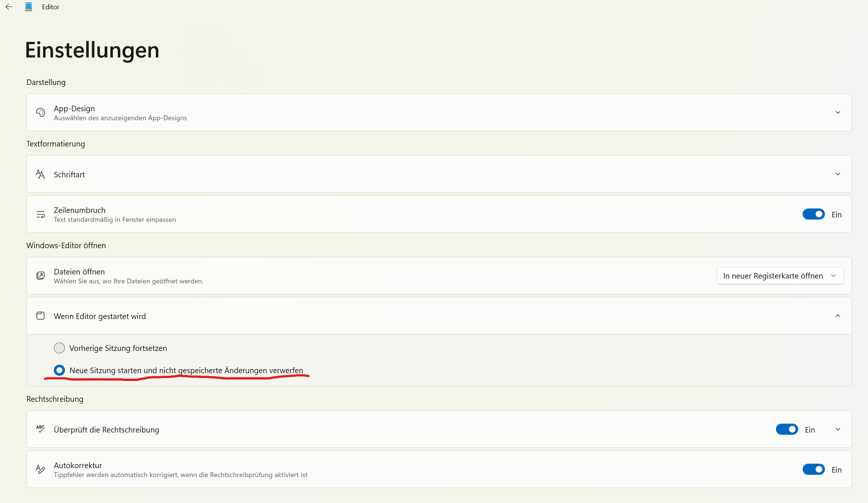Click the Zeilenumbruch word wrap icon
The width and height of the screenshot is (868, 503).
pyautogui.click(x=40, y=214)
